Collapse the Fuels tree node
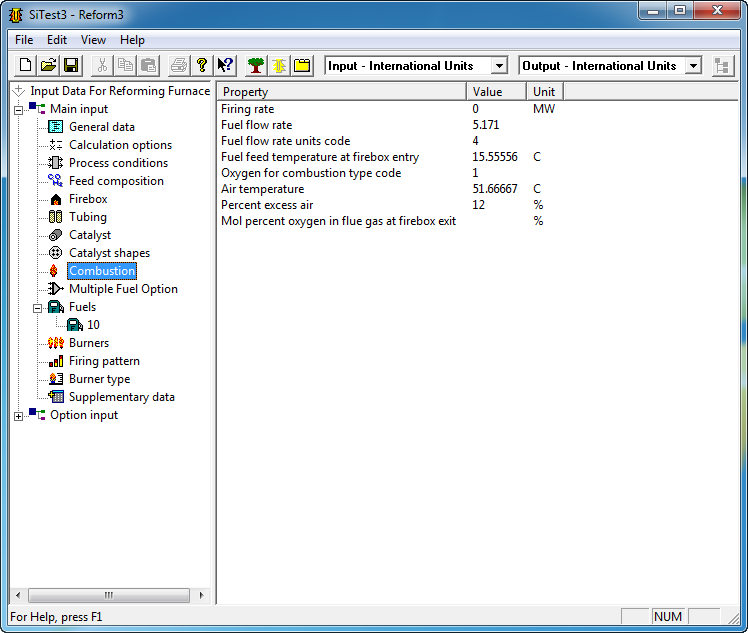Viewport: 748px width, 633px height. pyautogui.click(x=37, y=309)
